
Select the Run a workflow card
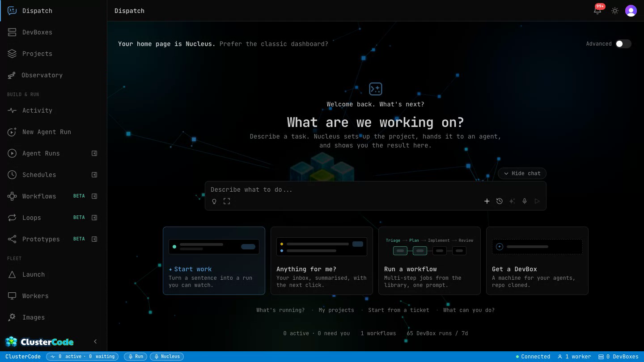[x=429, y=261]
